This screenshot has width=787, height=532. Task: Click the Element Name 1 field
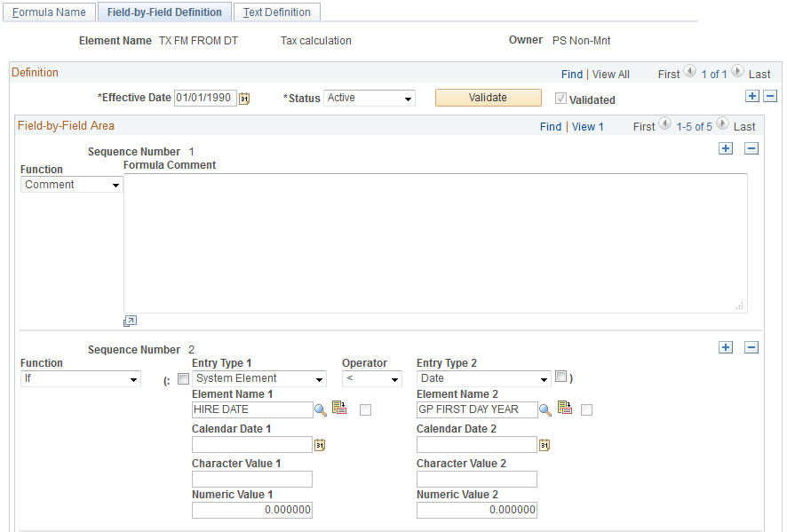[252, 409]
